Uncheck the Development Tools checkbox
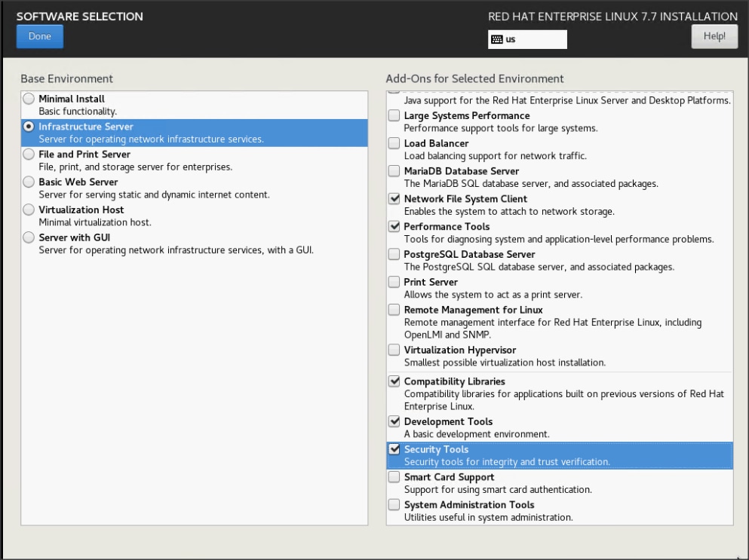This screenshot has width=749, height=560. coord(394,421)
